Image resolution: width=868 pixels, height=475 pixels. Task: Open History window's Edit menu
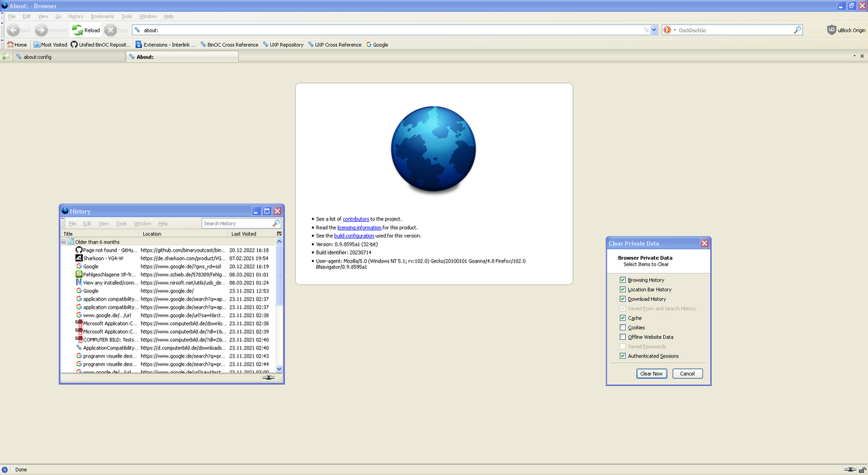87,223
